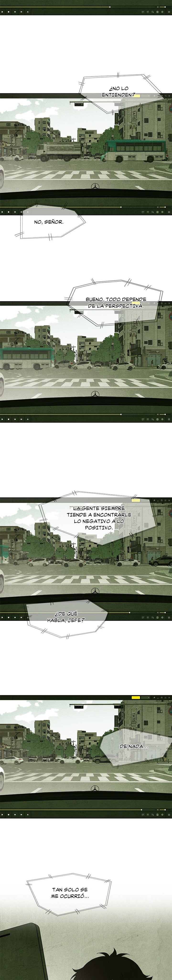Click the yellow highlighted box in third video title bar
The width and height of the screenshot is (172, 980).
coord(135,501)
